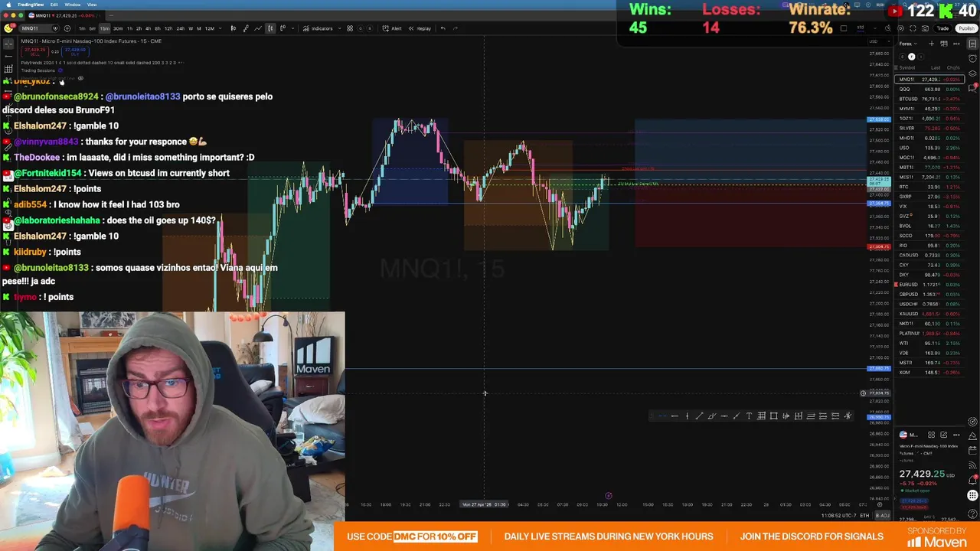Toggle watchlist panel icon on right rail
Viewport: 980px width, 551px height.
[x=972, y=44]
